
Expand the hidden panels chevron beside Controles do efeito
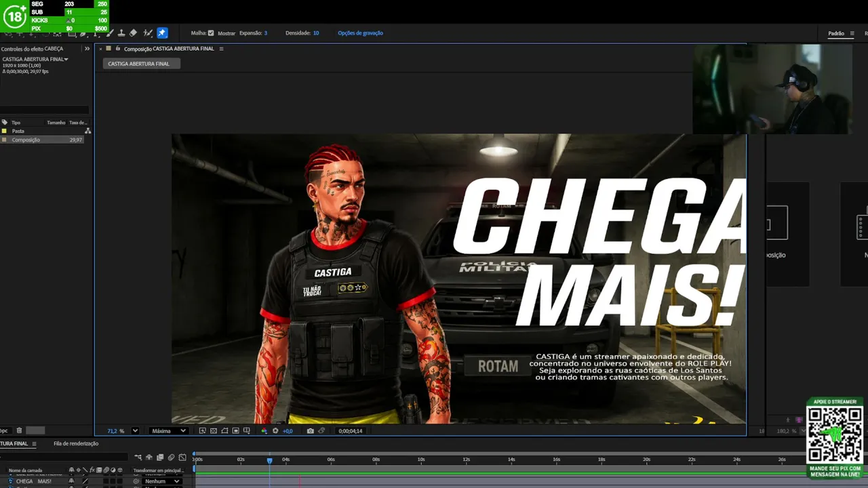click(87, 49)
